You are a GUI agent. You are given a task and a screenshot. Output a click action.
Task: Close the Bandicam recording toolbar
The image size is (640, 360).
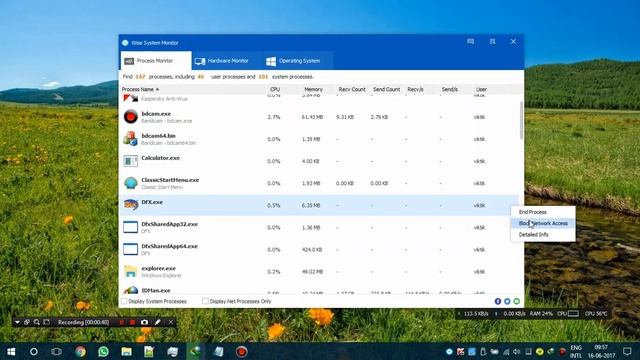[x=171, y=322]
